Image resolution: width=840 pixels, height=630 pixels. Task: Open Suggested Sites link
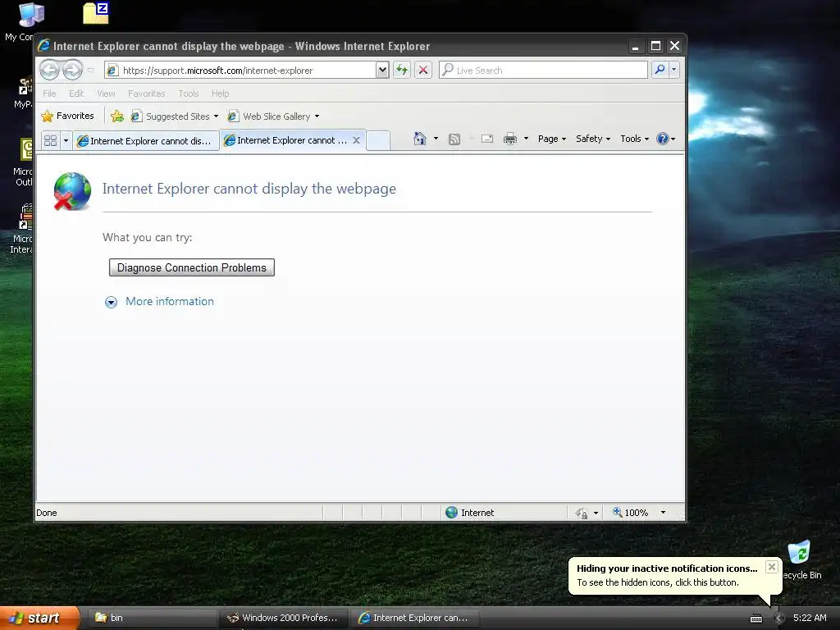click(x=175, y=116)
